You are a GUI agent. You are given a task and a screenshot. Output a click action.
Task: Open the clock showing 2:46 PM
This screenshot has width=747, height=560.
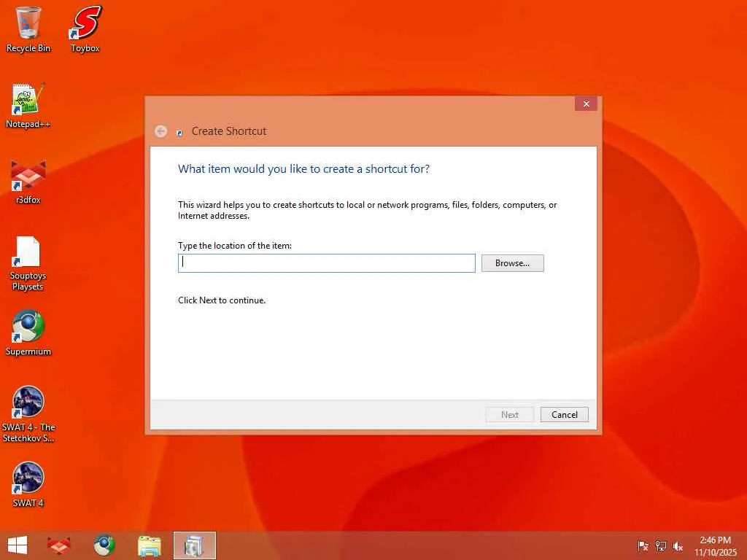[x=715, y=546]
